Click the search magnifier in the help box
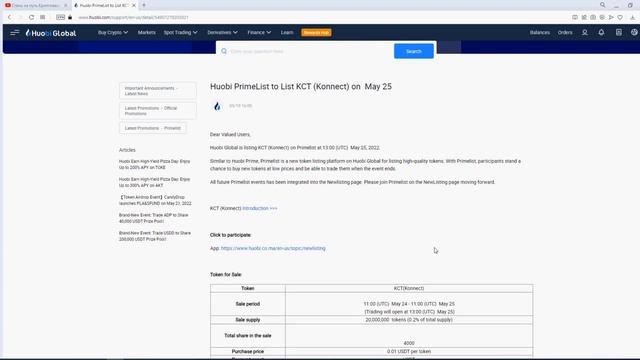This screenshot has width=640, height=360. click(224, 51)
